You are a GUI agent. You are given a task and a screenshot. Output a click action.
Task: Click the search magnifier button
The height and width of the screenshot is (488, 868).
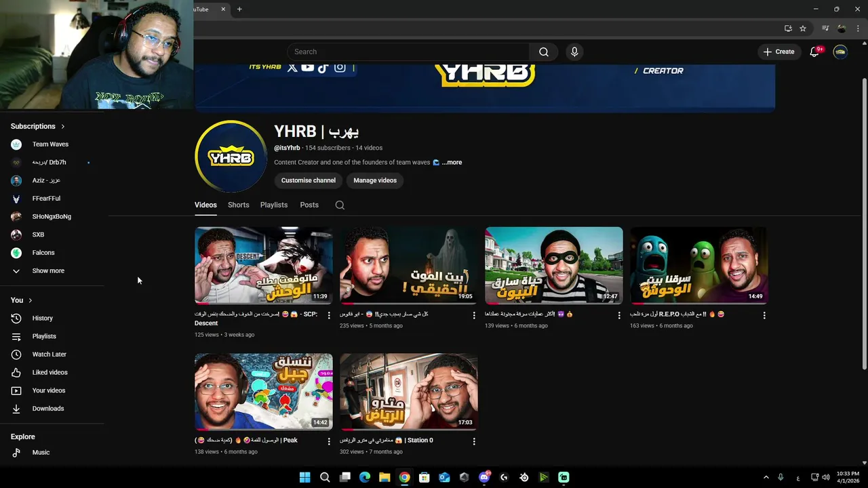tap(544, 52)
